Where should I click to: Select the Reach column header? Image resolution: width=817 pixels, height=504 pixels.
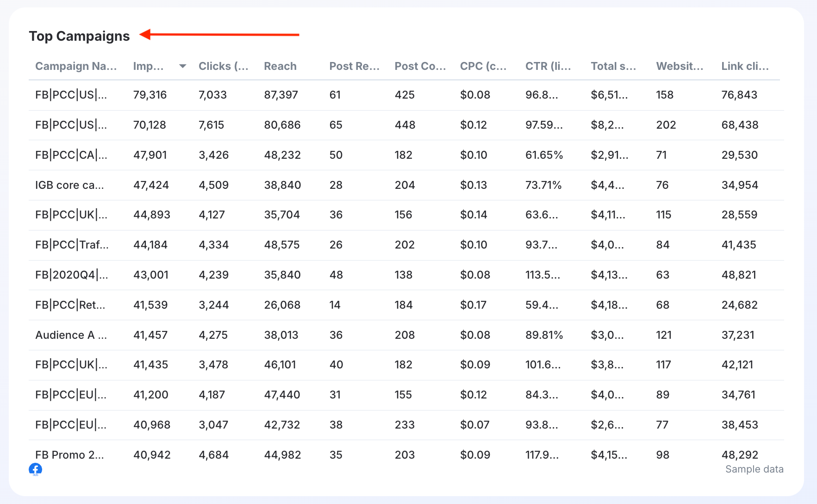[x=280, y=66]
